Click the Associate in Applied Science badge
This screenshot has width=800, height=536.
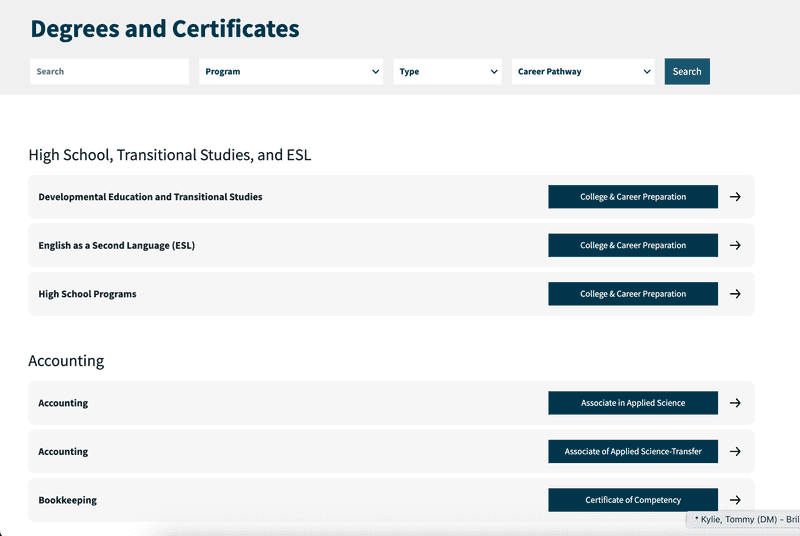click(x=633, y=403)
